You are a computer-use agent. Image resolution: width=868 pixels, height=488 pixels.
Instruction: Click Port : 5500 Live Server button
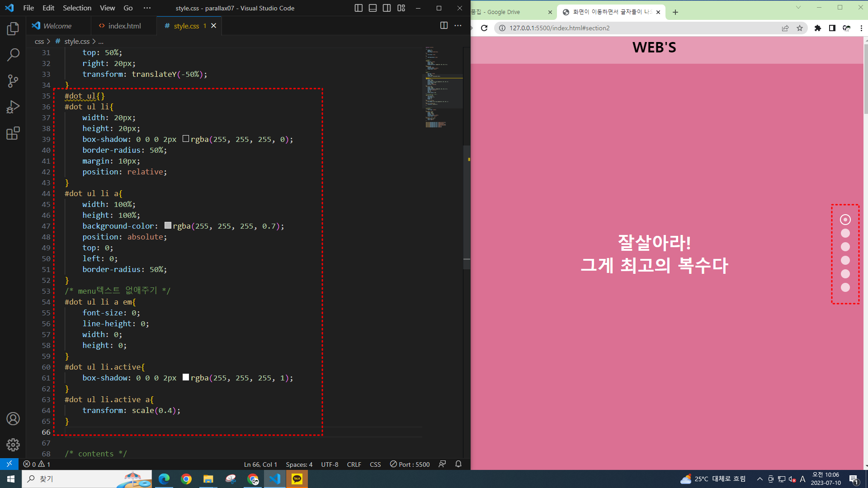(x=410, y=464)
